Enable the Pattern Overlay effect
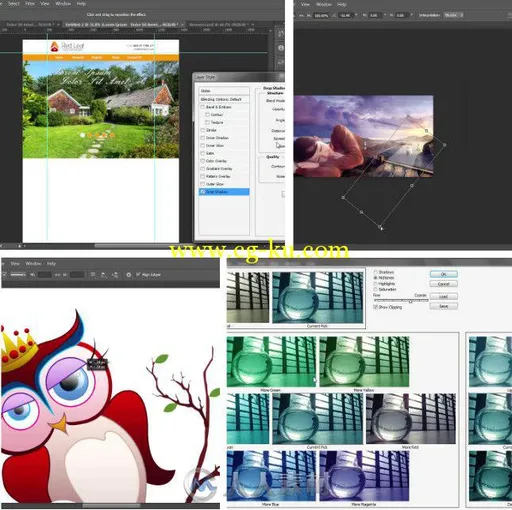The height and width of the screenshot is (510, 512). tap(202, 176)
